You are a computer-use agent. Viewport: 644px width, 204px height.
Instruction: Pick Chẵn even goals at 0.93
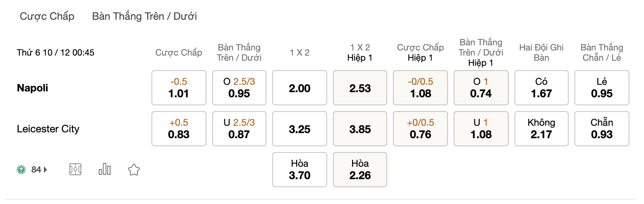click(602, 129)
